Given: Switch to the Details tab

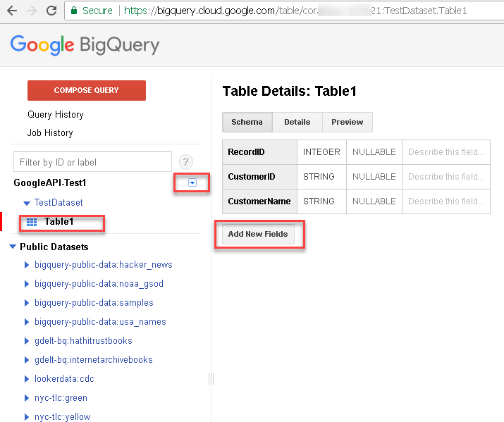Looking at the screenshot, I should click(x=297, y=122).
